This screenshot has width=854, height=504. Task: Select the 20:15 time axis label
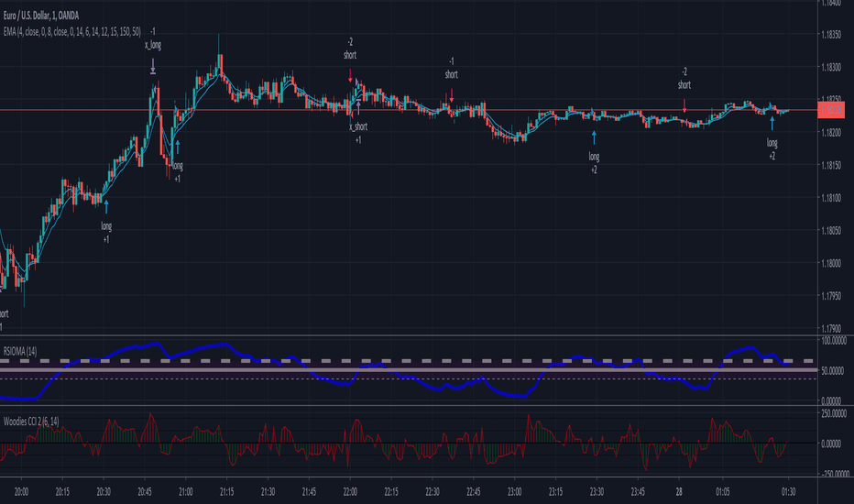62,492
